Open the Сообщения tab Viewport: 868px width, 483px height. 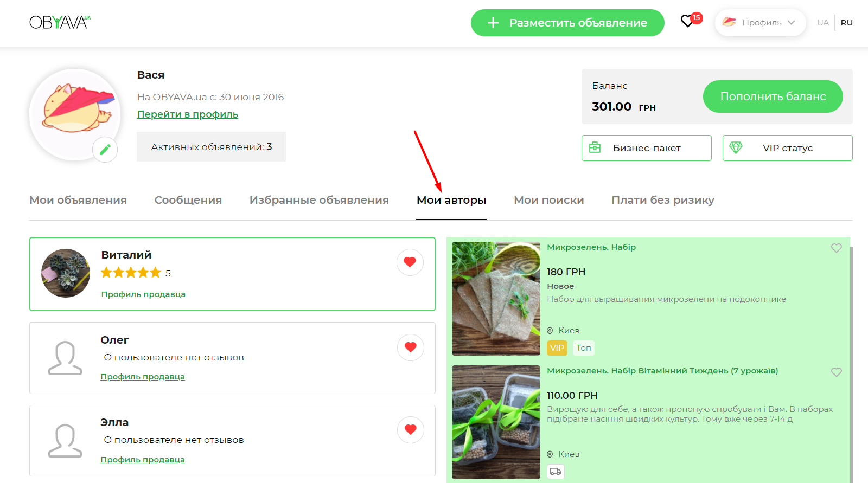coord(188,200)
